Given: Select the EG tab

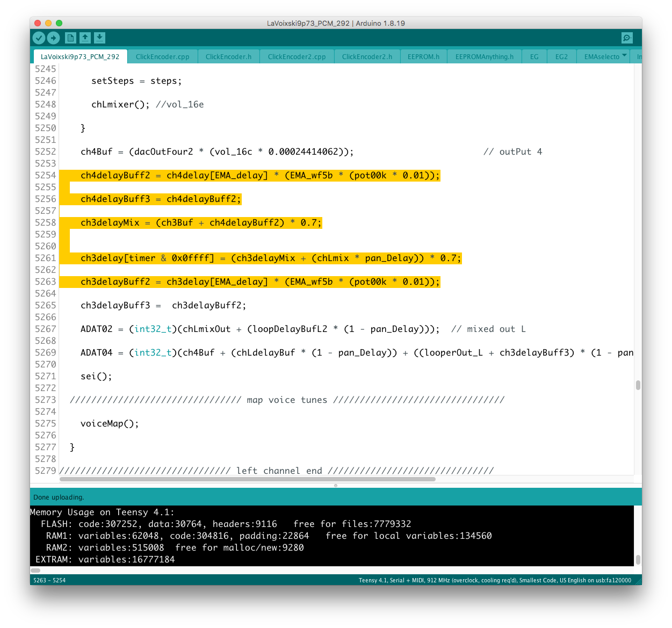Looking at the screenshot, I should pyautogui.click(x=534, y=56).
